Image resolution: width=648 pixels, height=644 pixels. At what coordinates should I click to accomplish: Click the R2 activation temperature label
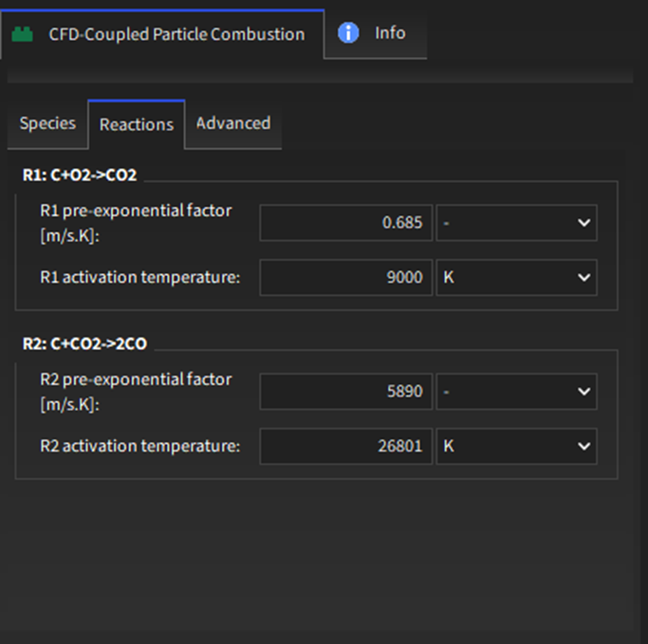[x=140, y=446]
